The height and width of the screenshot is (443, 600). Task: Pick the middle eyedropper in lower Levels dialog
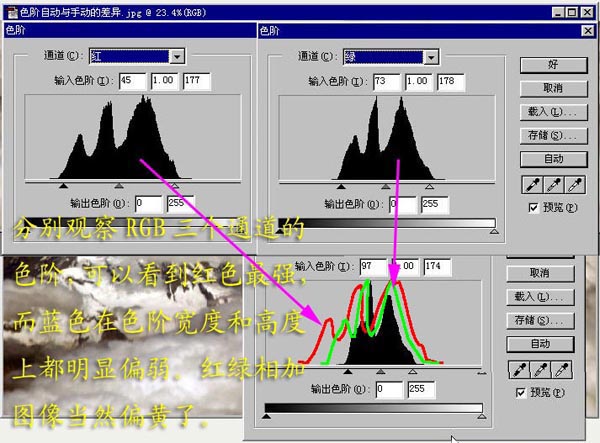pos(540,370)
